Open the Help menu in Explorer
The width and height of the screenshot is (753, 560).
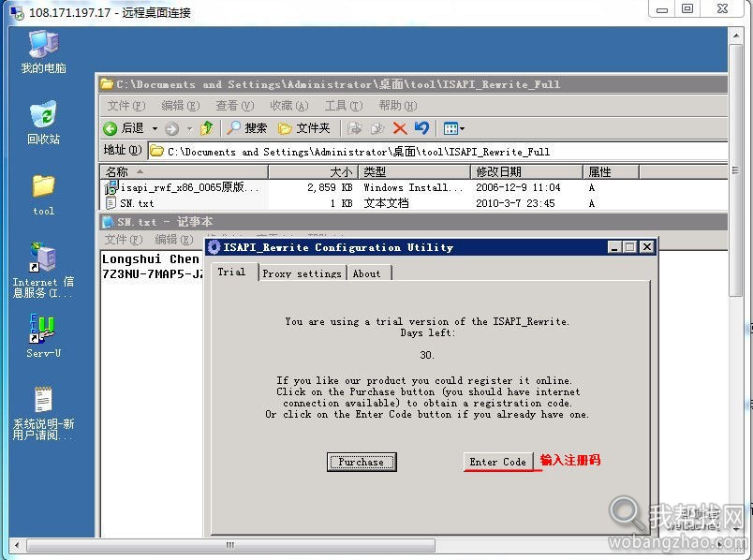pos(398,106)
